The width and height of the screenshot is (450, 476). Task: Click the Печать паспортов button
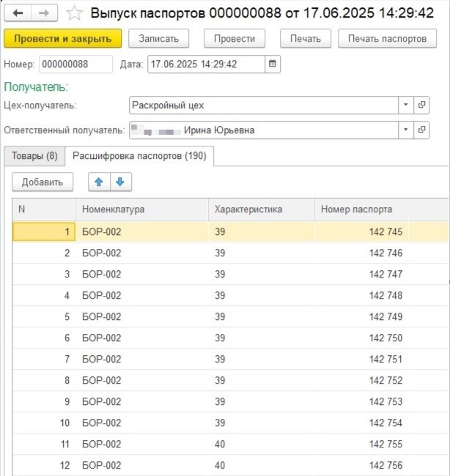click(387, 39)
